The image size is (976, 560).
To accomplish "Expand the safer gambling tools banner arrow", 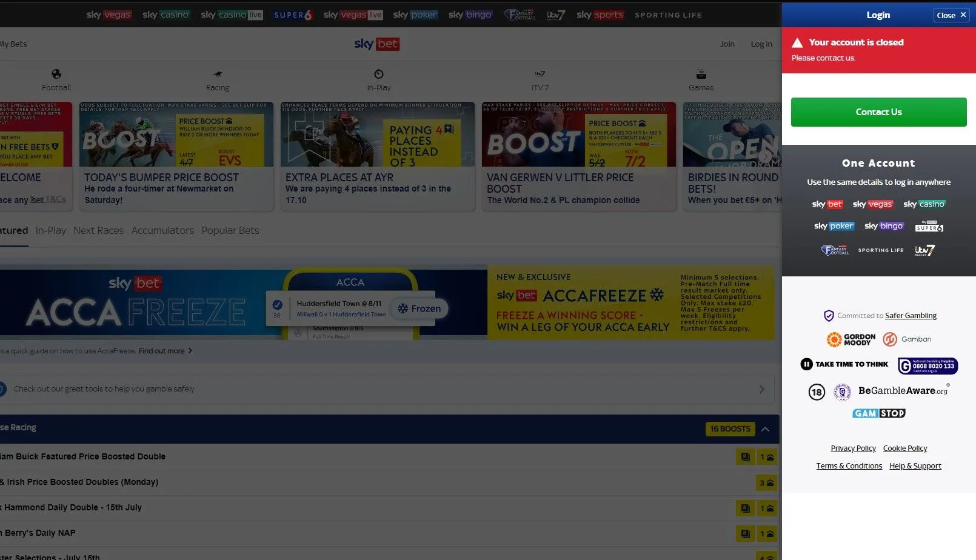I will point(762,389).
